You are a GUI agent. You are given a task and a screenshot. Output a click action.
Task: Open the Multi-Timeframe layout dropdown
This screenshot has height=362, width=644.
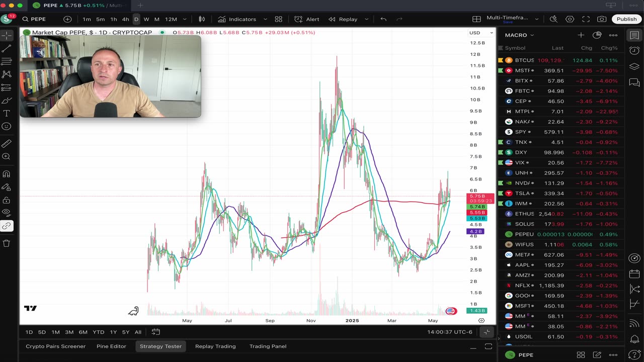pos(537,19)
